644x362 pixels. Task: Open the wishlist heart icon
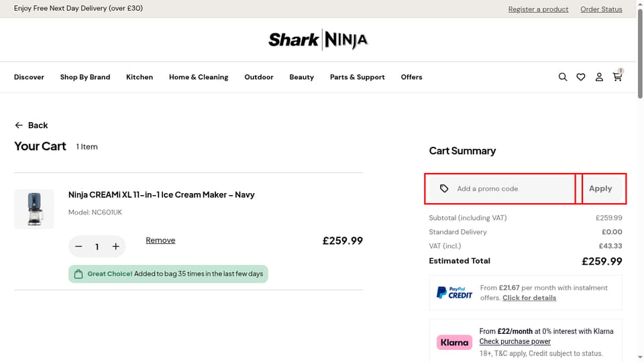(581, 76)
